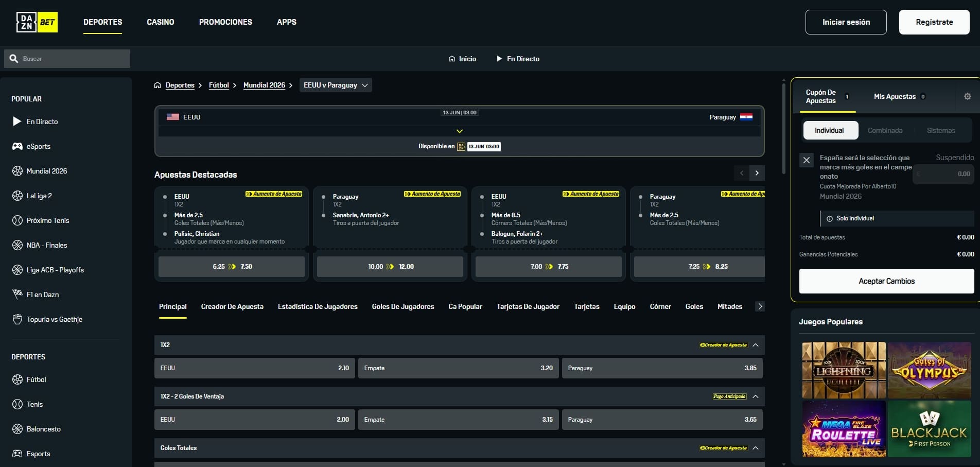
Task: Click the Solo individual info icon
Action: pos(830,219)
